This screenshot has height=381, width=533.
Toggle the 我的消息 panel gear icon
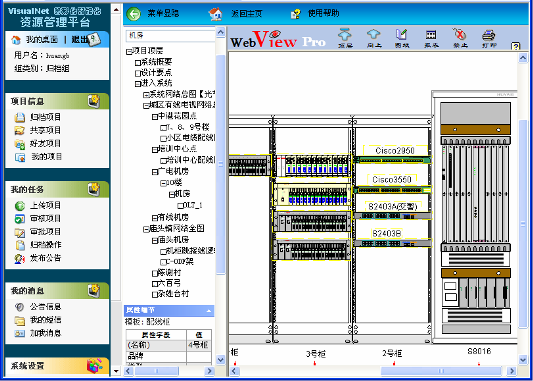[93, 290]
